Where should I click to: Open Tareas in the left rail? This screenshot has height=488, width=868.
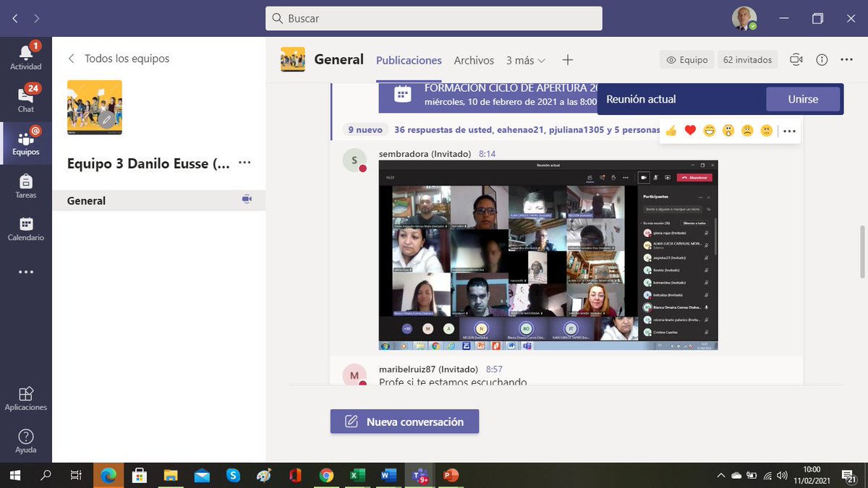26,185
